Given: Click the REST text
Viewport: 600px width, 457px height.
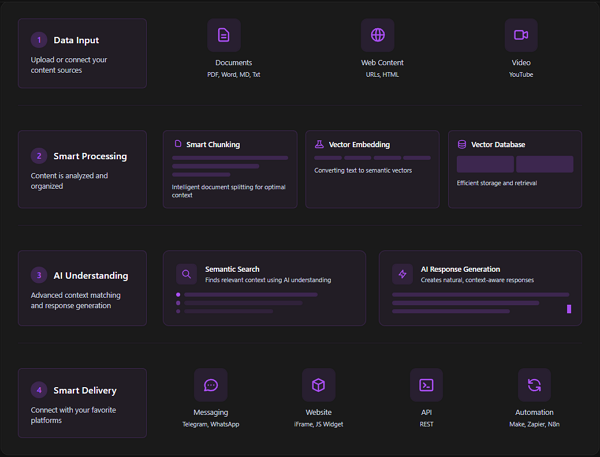Looking at the screenshot, I should [x=426, y=424].
